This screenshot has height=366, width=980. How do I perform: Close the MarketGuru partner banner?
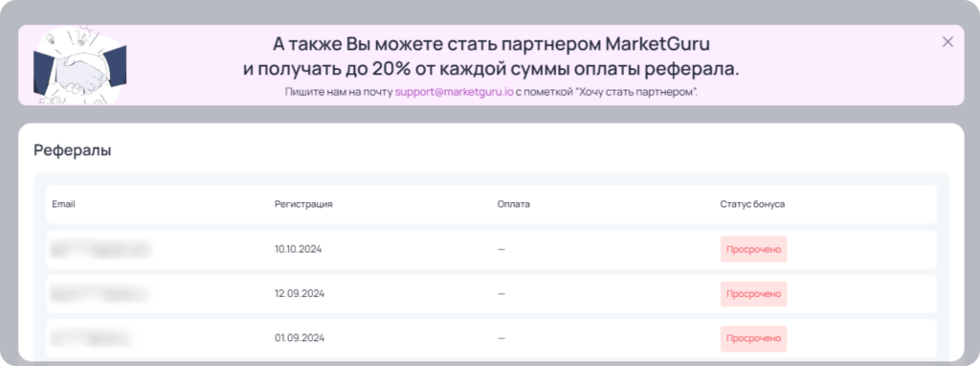tap(947, 42)
